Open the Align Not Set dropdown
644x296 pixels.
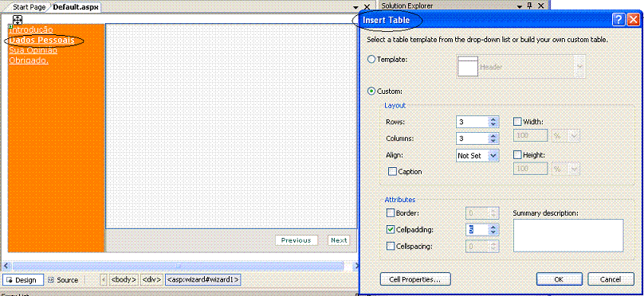[493, 156]
